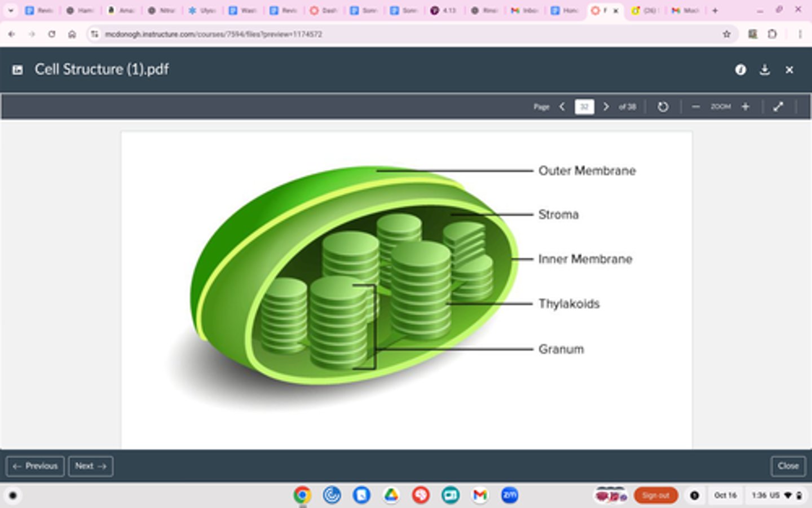Zoom in on the PDF with plus
Screen dimensions: 812x508
tap(745, 107)
